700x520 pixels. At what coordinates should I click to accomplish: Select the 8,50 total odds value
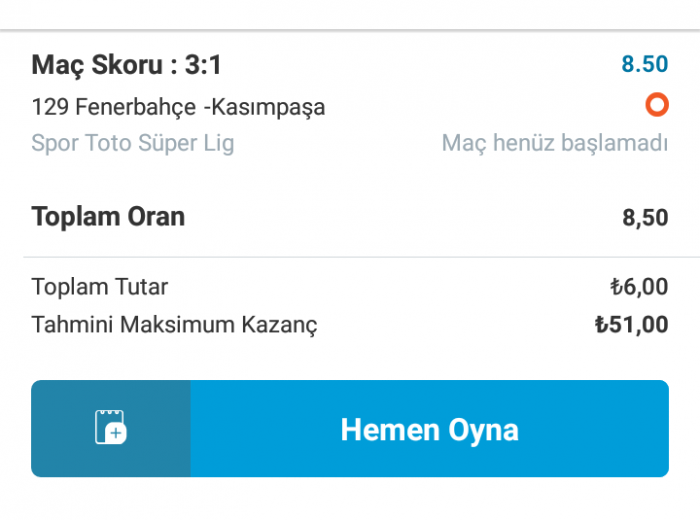(644, 218)
